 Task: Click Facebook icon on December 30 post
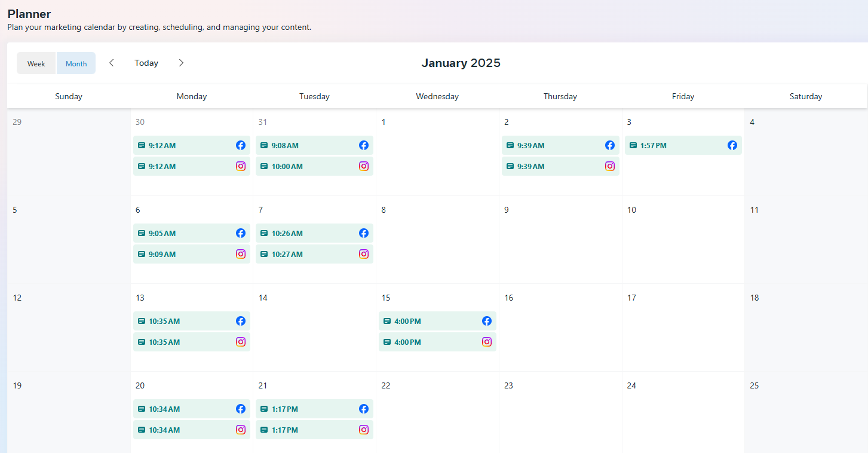241,145
